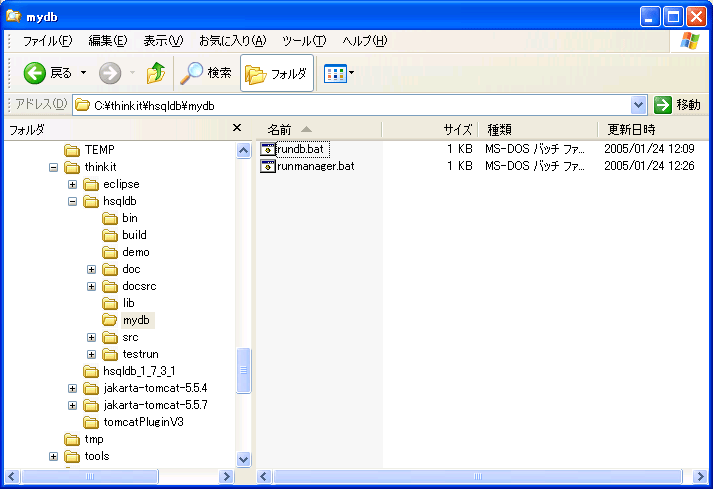Select the rundb.bat file name
Viewport: 713px width, 489px height.
tap(301, 149)
